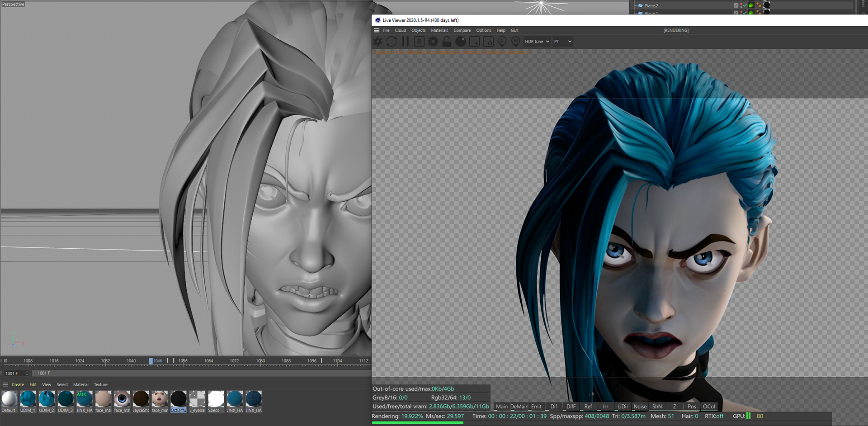The image size is (868, 426).
Task: Select the Main render pass tab
Action: (502, 407)
